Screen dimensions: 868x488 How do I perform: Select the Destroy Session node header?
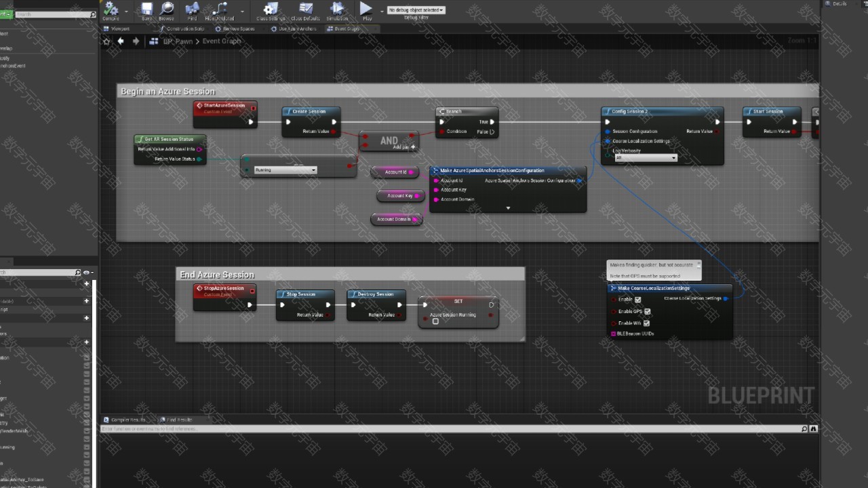tap(376, 294)
